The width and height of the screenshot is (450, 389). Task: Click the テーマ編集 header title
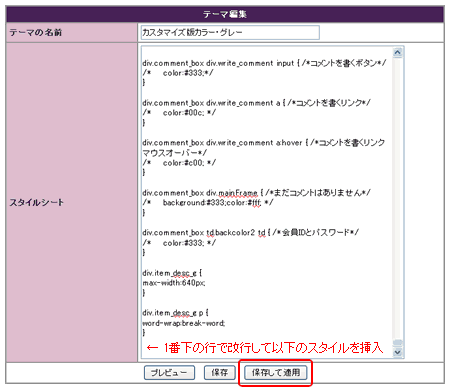(225, 14)
